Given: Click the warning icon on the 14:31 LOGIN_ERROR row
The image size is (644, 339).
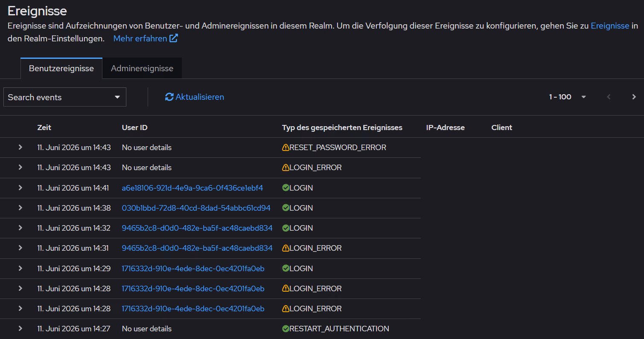Looking at the screenshot, I should [286, 248].
